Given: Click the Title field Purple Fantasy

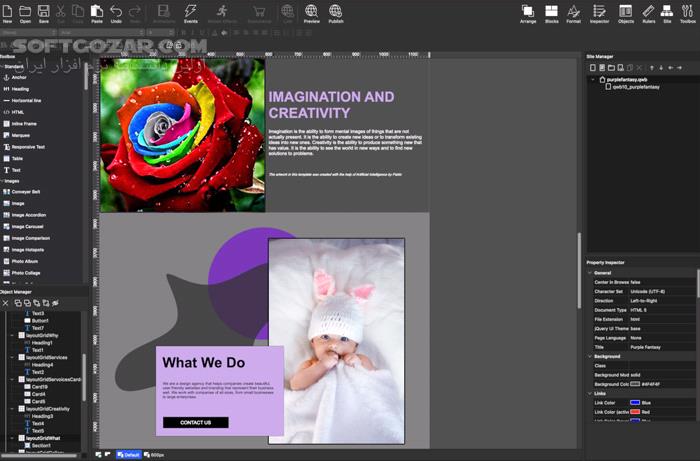Looking at the screenshot, I should coord(662,347).
